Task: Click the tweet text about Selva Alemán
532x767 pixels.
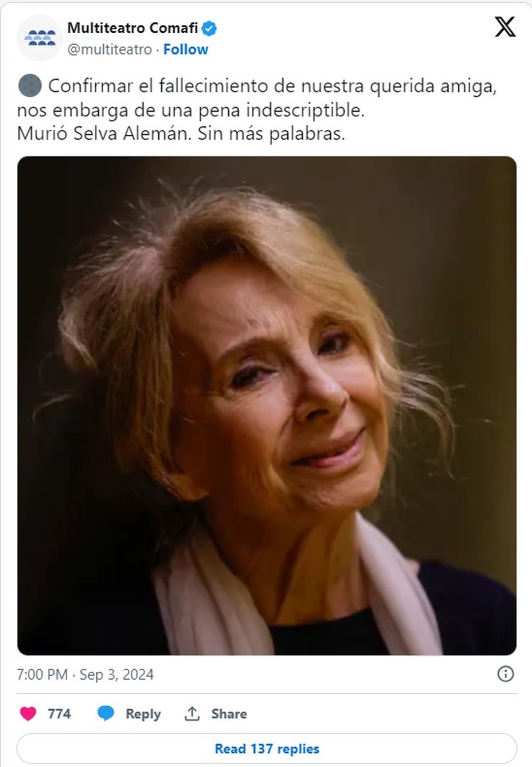Action: [257, 110]
